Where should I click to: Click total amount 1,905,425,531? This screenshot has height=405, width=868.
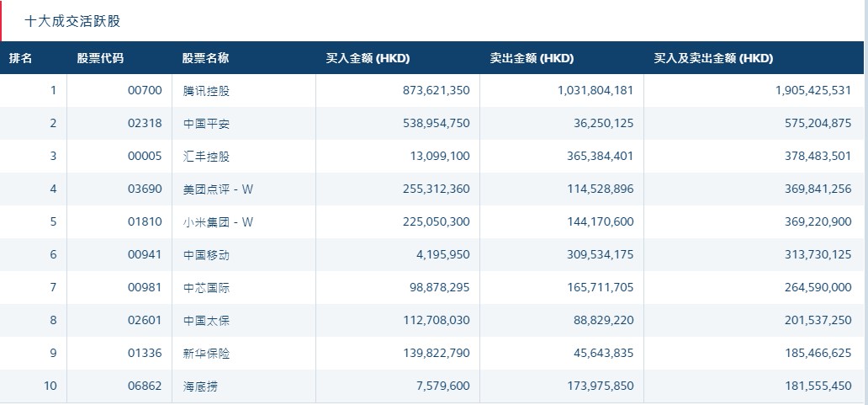click(x=813, y=90)
